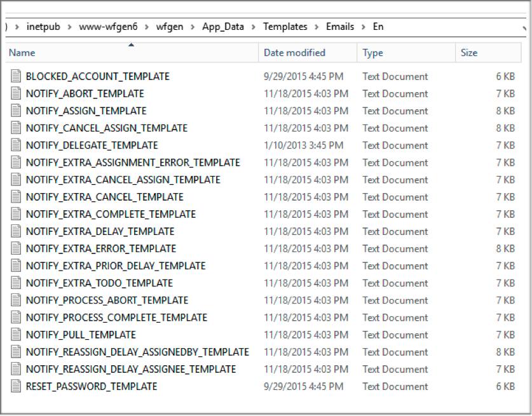
Task: Click the BLOCKED_ACCOUNT_TEMPLATE file icon
Action: coord(16,76)
